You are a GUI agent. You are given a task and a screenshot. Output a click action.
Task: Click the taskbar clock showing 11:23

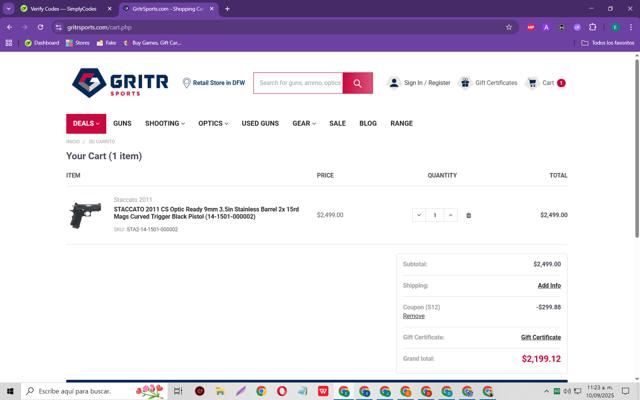(x=600, y=391)
